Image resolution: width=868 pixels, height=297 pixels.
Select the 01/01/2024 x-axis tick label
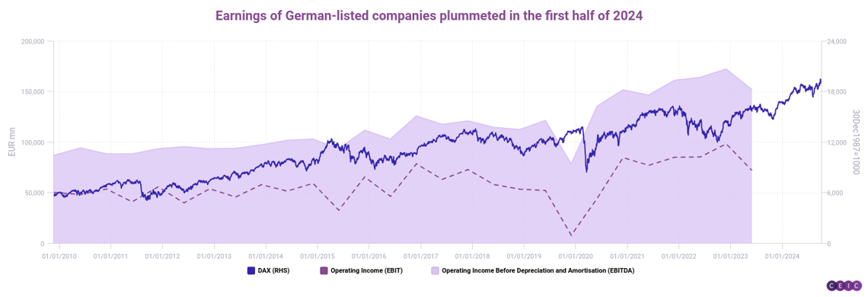coord(782,256)
